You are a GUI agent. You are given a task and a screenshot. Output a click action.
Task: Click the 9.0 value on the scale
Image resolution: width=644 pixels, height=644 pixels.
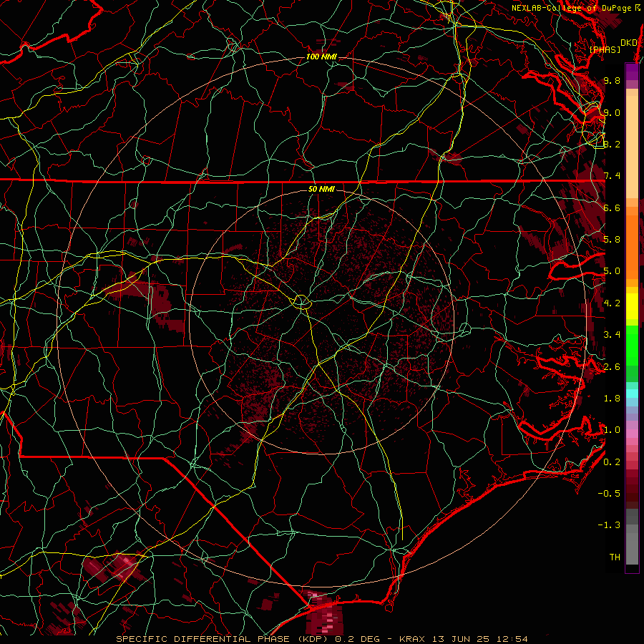pos(612,112)
